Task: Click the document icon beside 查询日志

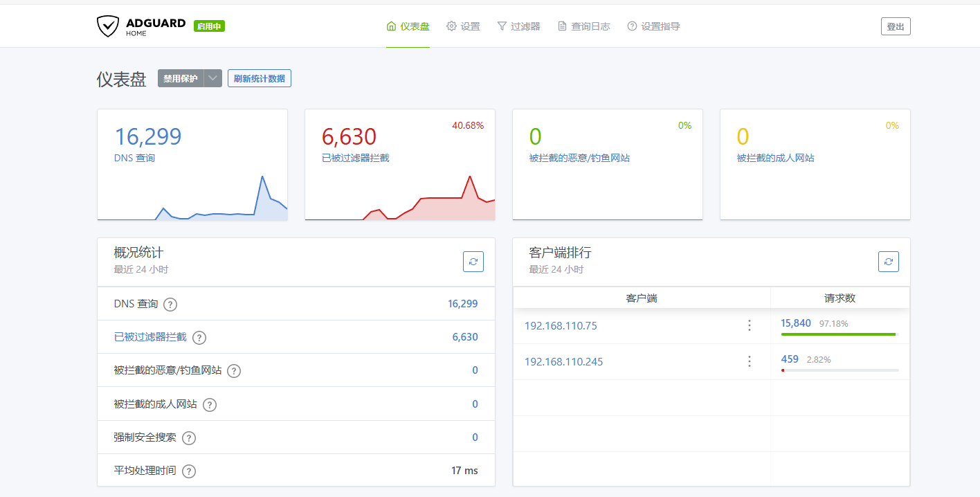Action: 562,26
